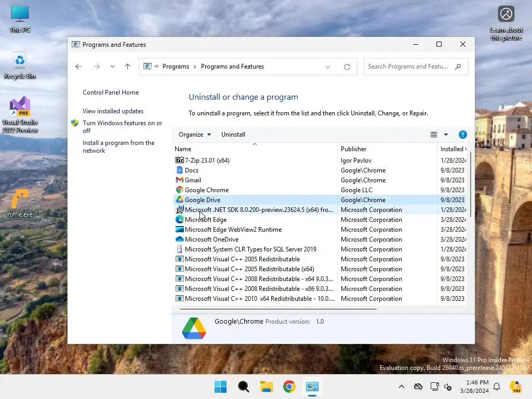Click the Google Chrome icon in the program list

coord(179,190)
